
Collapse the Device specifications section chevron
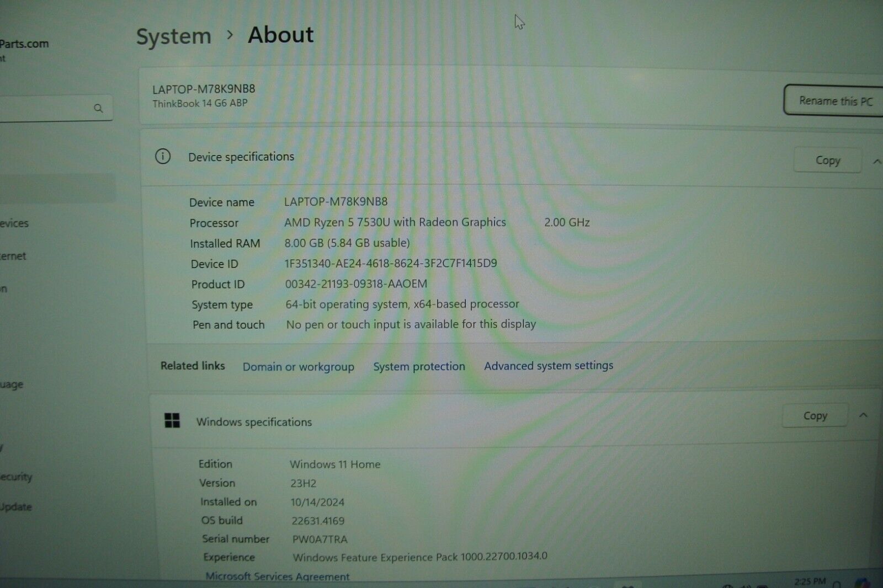(x=876, y=162)
